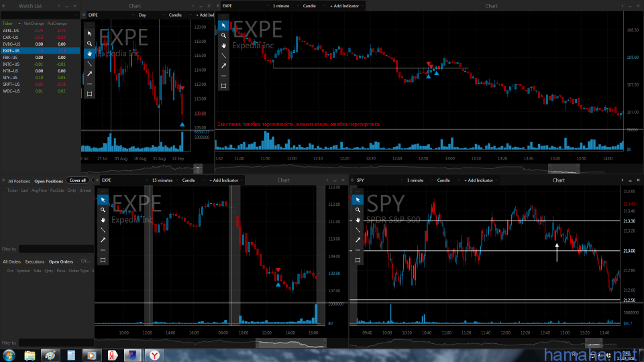The image size is (644, 362).
Task: Open Yandex browser from the taskbar
Action: (154, 355)
